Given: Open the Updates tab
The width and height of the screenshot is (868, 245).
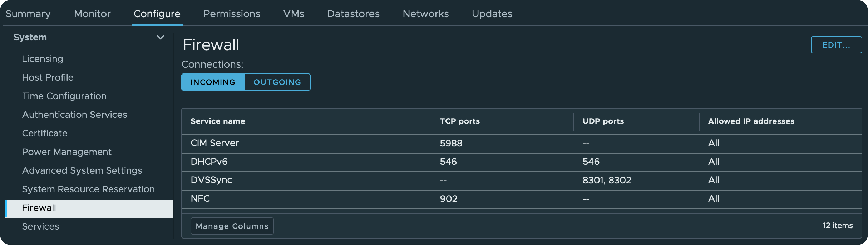Looking at the screenshot, I should pyautogui.click(x=492, y=14).
